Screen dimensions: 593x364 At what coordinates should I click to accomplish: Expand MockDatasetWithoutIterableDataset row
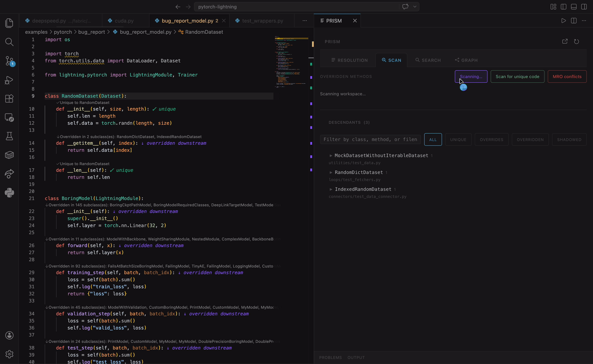tap(380, 156)
